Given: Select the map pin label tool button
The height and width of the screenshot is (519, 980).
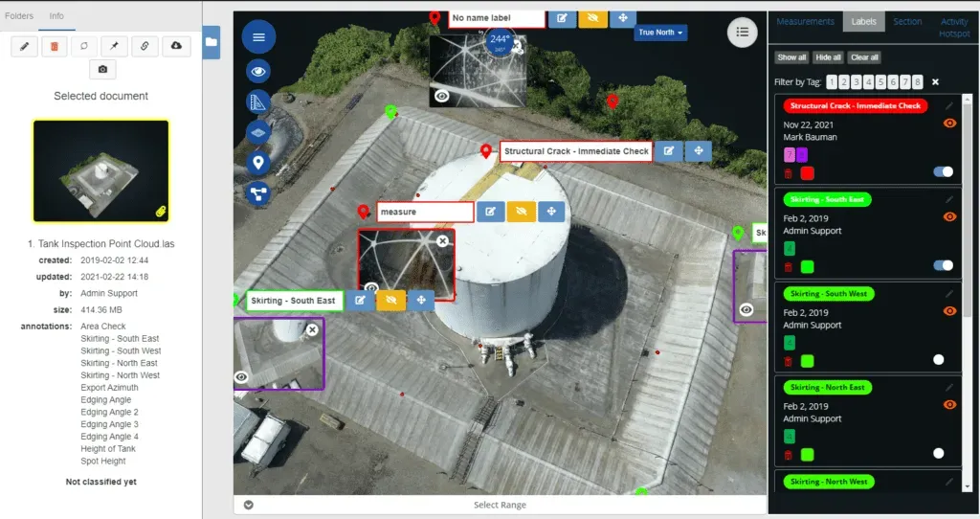Looking at the screenshot, I should click(x=258, y=163).
